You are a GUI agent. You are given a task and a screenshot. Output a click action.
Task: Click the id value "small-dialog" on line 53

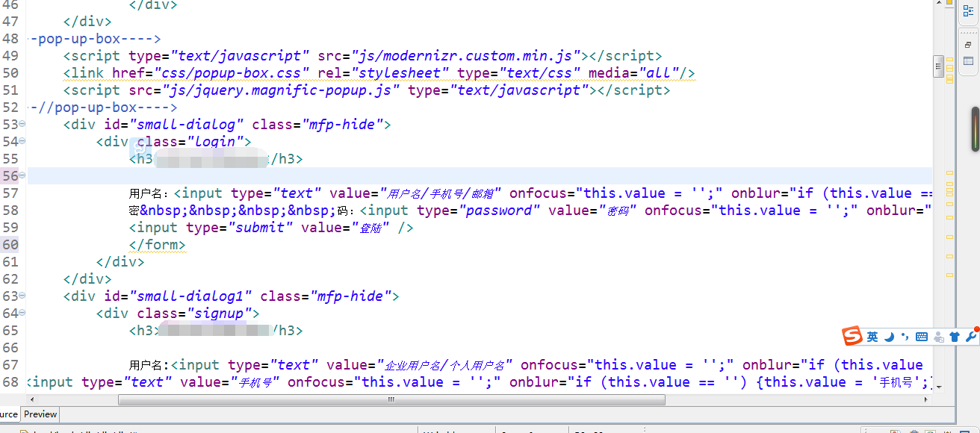[187, 125]
